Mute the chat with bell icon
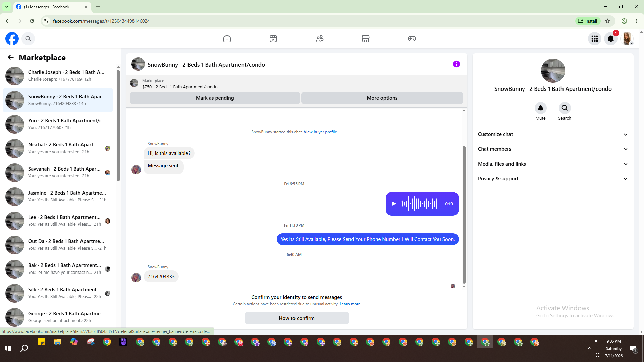This screenshot has height=362, width=644. tap(540, 108)
